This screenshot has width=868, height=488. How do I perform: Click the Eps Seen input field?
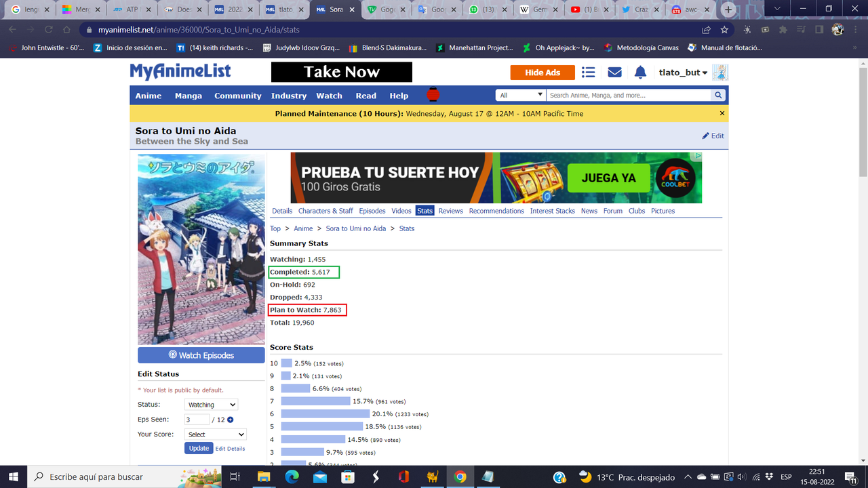(196, 419)
